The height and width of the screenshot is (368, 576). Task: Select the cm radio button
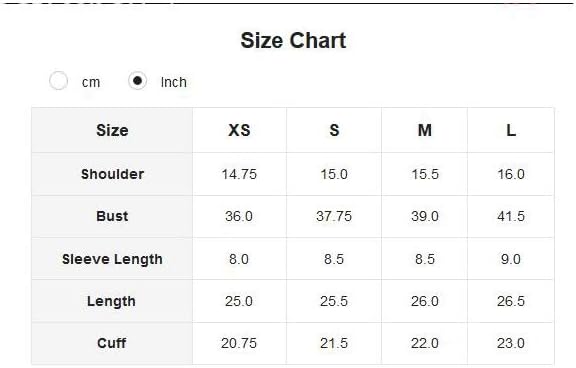58,80
